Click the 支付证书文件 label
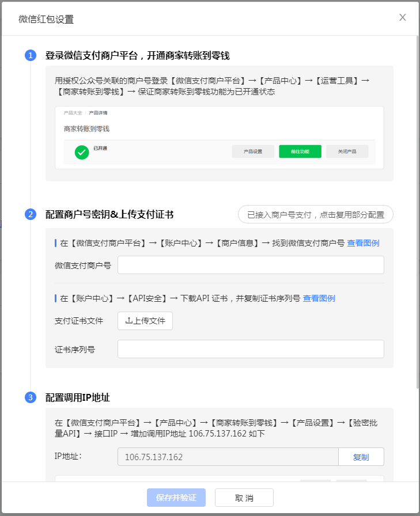This screenshot has width=420, height=516. [x=79, y=321]
